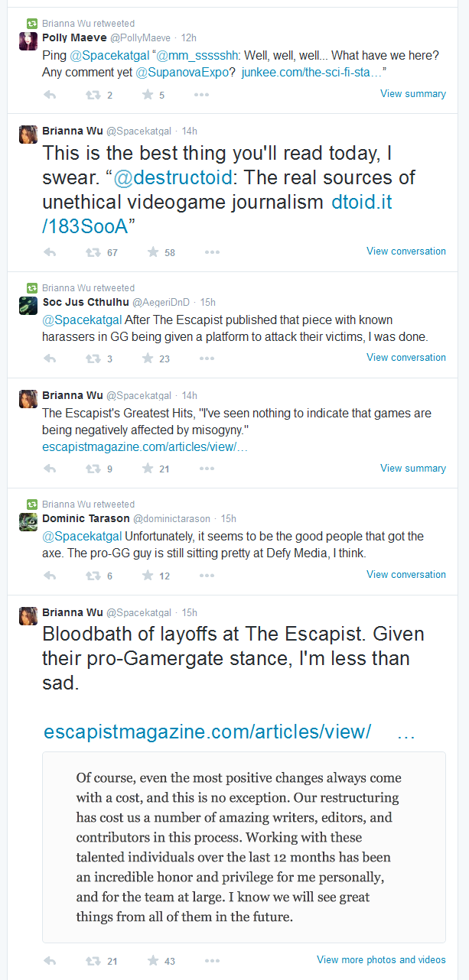
Task: Reply to Polly Maeve's tweet
Action: click(x=50, y=95)
